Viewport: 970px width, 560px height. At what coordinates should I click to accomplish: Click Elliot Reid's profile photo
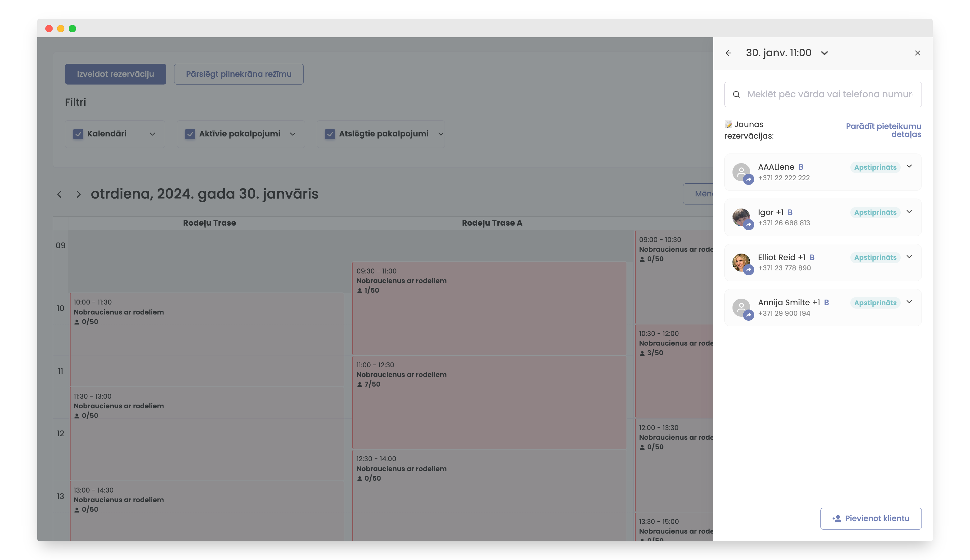tap(740, 261)
